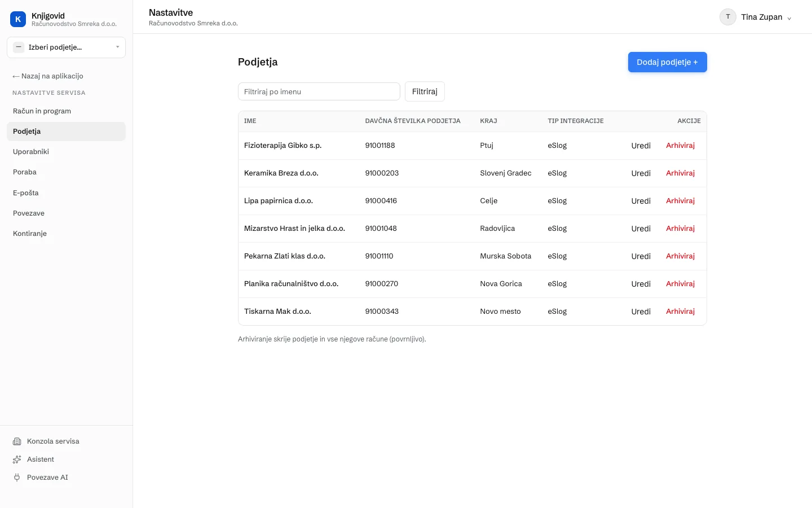Click the Dodaj podjetje + button
The height and width of the screenshot is (508, 812).
click(x=668, y=62)
